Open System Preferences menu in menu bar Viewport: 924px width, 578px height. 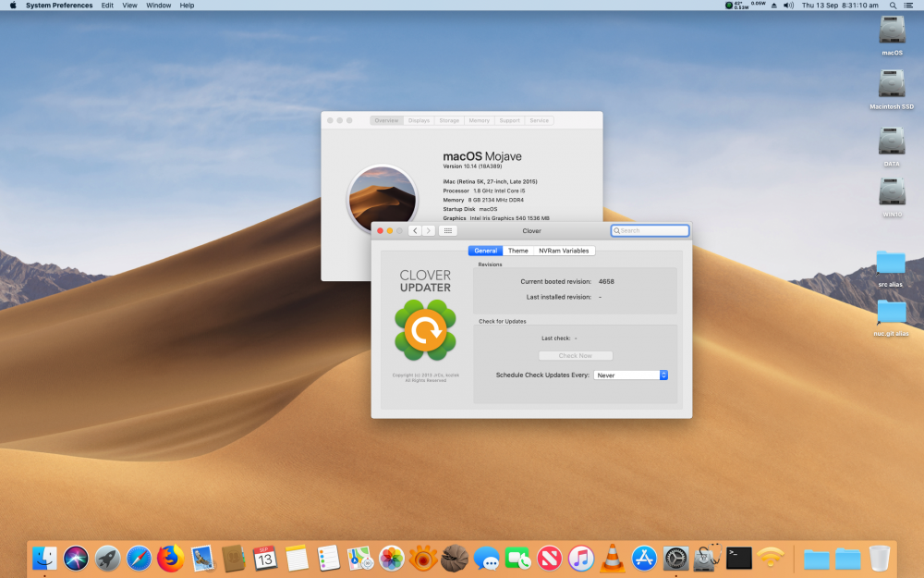pyautogui.click(x=59, y=6)
